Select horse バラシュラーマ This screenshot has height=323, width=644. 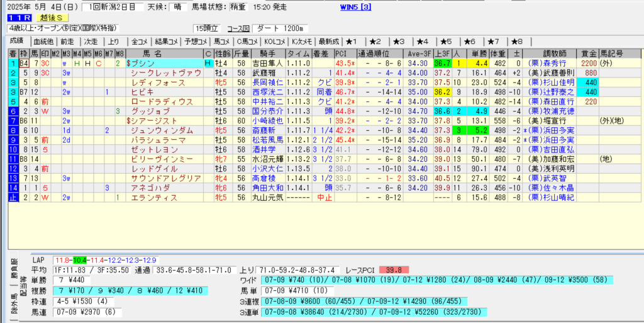(x=158, y=140)
